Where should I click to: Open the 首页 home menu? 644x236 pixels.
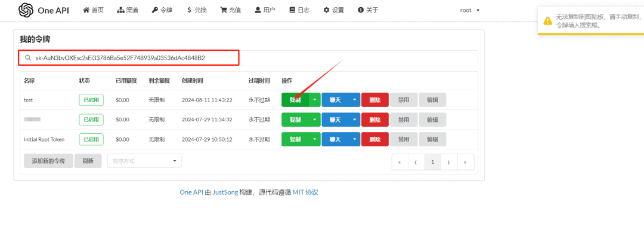click(x=93, y=10)
